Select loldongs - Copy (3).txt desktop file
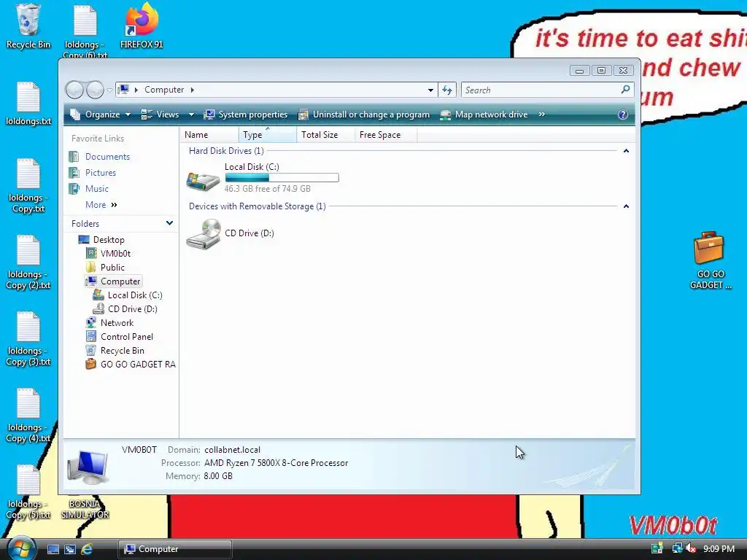This screenshot has height=560, width=747. [x=28, y=339]
